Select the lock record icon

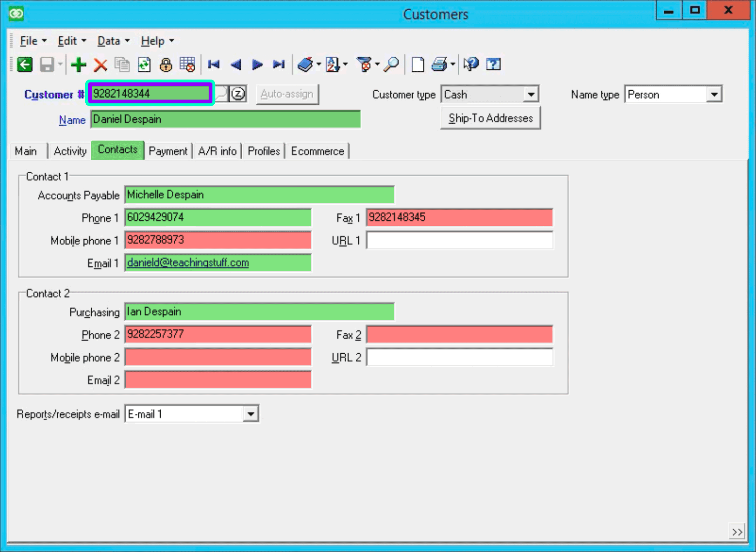click(x=166, y=65)
